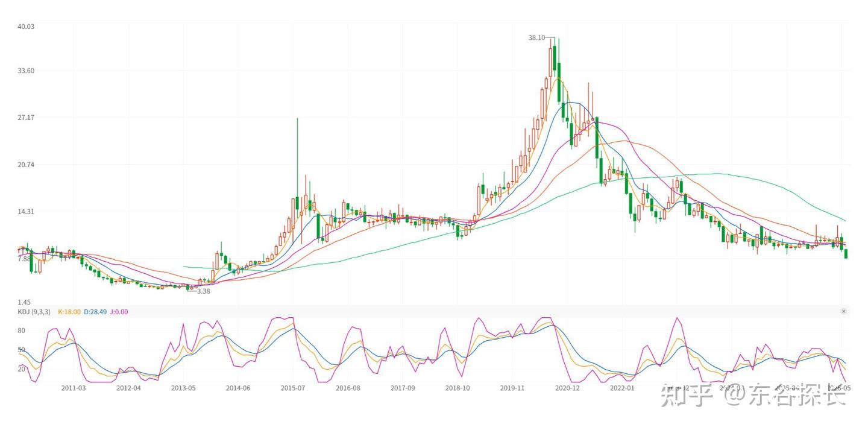Click the 2013-05 date axis label
This screenshot has height=430, width=868.
tap(183, 388)
